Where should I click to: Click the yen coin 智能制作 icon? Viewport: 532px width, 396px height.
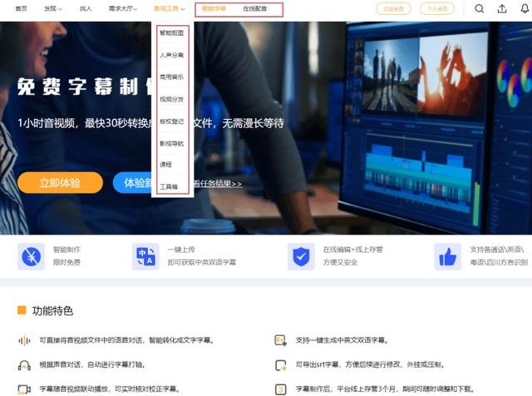[32, 256]
